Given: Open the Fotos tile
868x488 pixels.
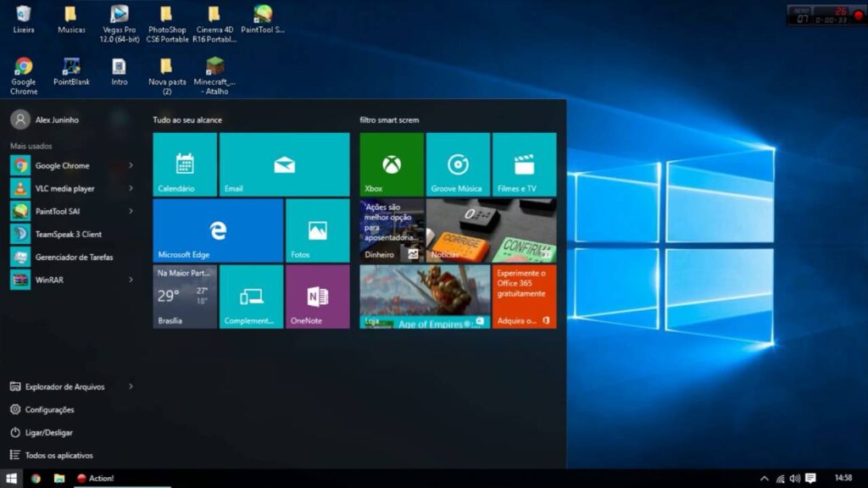Looking at the screenshot, I should (318, 230).
